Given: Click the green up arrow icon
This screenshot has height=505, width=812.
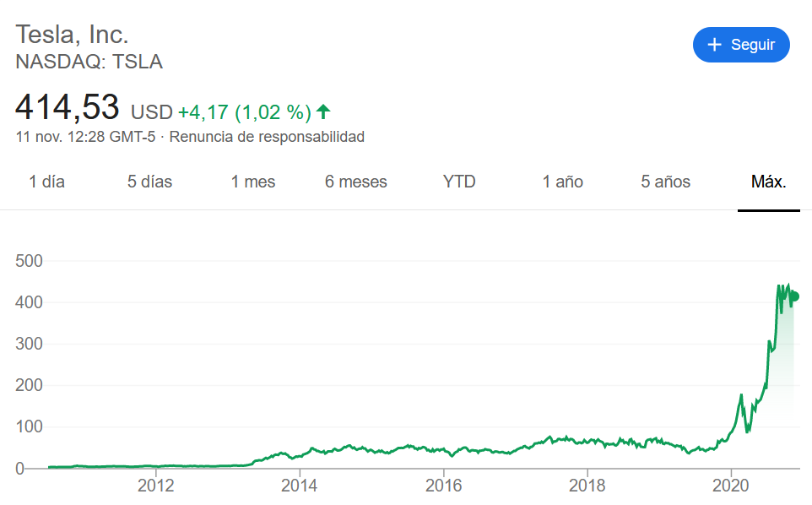Looking at the screenshot, I should [x=323, y=111].
